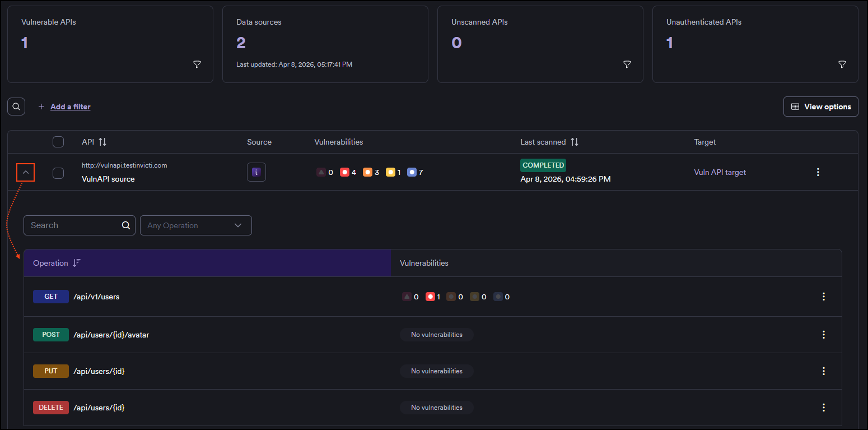The image size is (868, 430).
Task: Click filter icon on Unauthenticated APIs card
Action: (x=842, y=64)
